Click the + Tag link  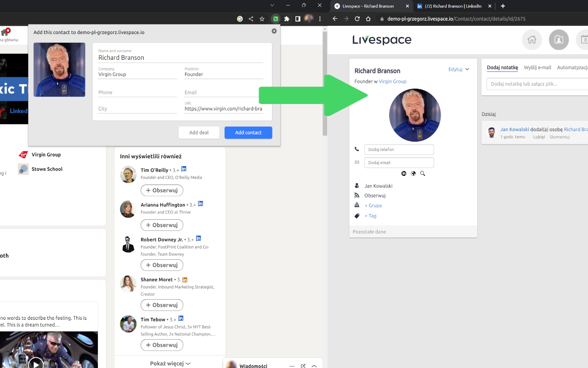tap(370, 216)
